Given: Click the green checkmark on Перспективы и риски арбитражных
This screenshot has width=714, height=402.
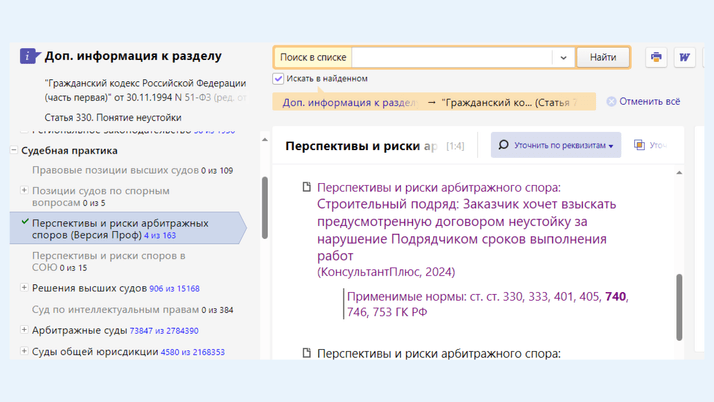Looking at the screenshot, I should 25,222.
